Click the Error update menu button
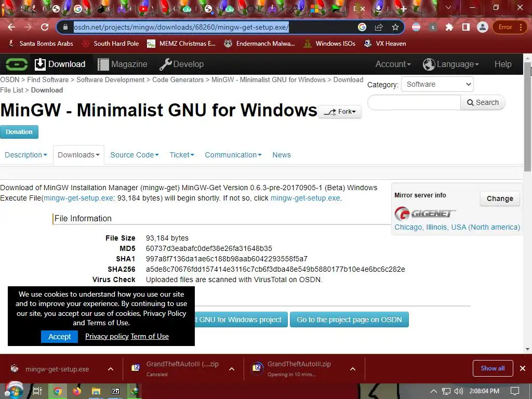The image size is (532, 399). click(510, 27)
